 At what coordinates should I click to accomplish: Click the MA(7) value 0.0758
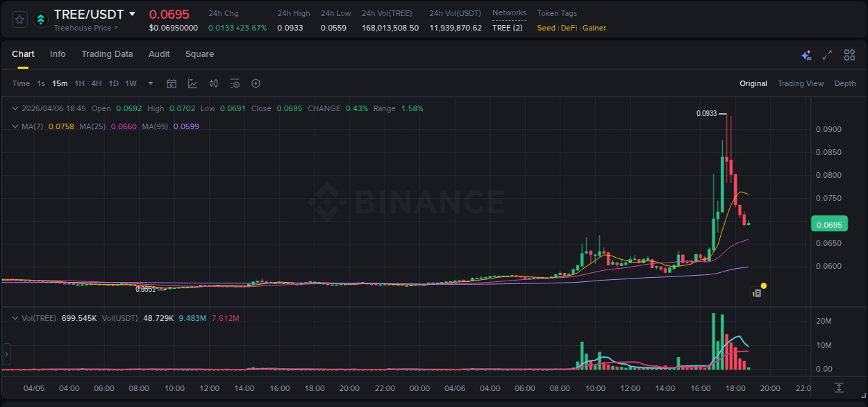61,126
